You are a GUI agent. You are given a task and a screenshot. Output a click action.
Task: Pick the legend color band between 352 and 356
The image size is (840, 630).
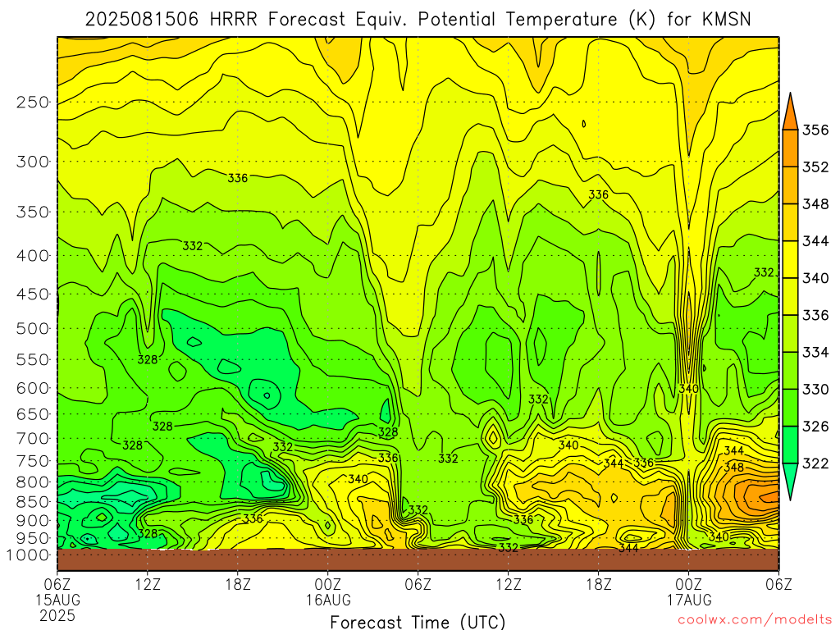click(x=790, y=148)
